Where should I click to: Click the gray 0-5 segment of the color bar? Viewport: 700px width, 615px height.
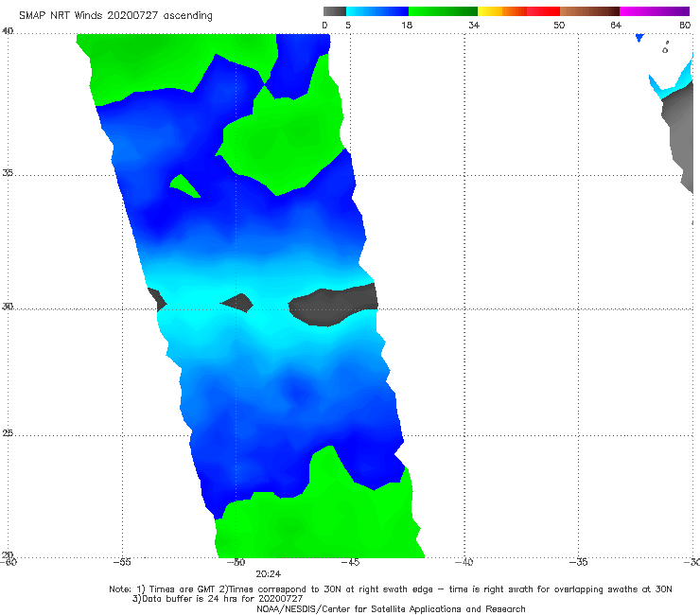tap(334, 11)
